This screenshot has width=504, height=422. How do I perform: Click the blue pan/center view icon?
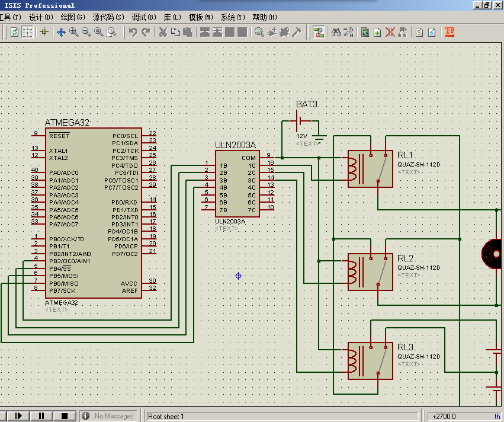tap(61, 32)
